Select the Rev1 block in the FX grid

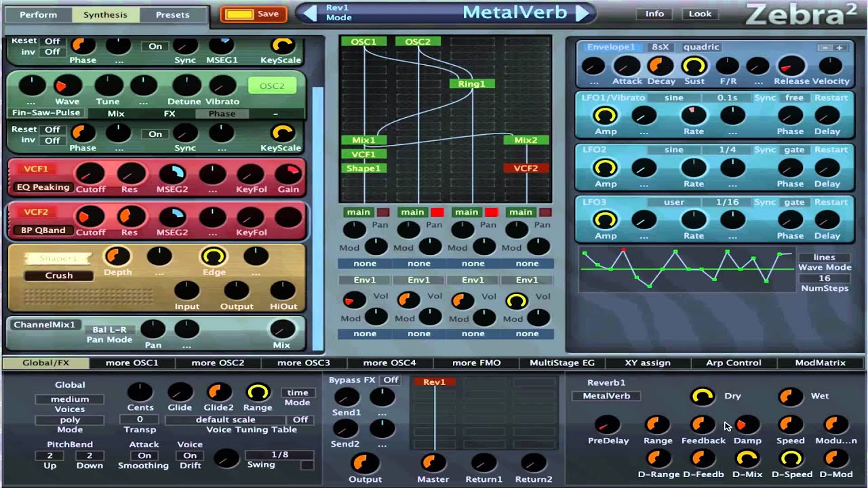coord(435,382)
